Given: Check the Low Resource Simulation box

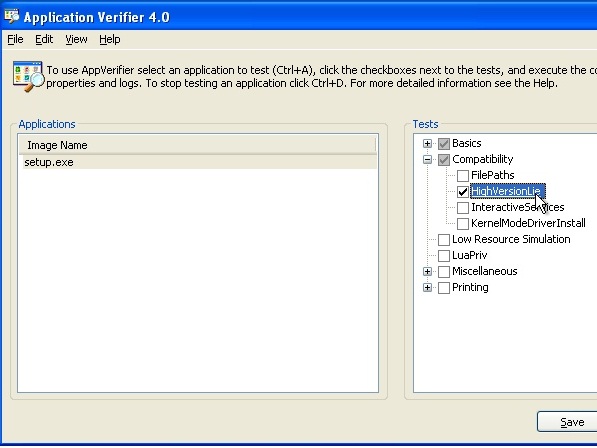Looking at the screenshot, I should [444, 240].
